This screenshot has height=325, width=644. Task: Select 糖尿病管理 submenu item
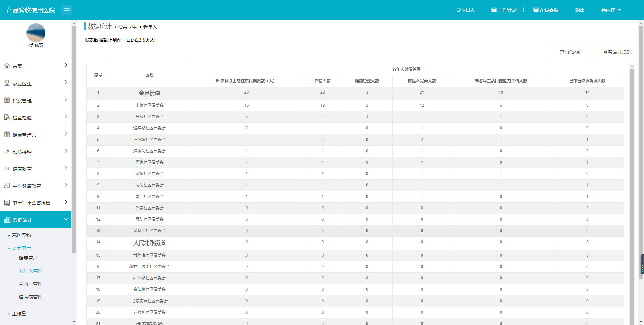pyautogui.click(x=31, y=297)
